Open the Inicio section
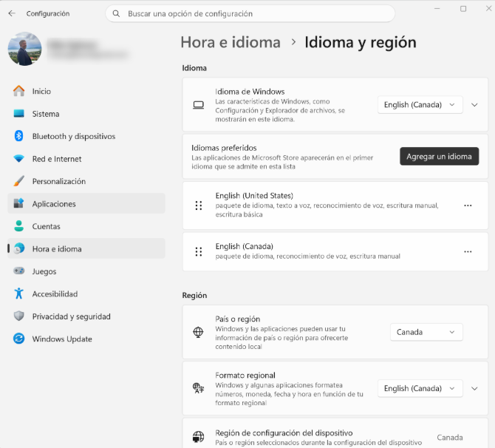This screenshot has height=448, width=495. click(x=86, y=92)
